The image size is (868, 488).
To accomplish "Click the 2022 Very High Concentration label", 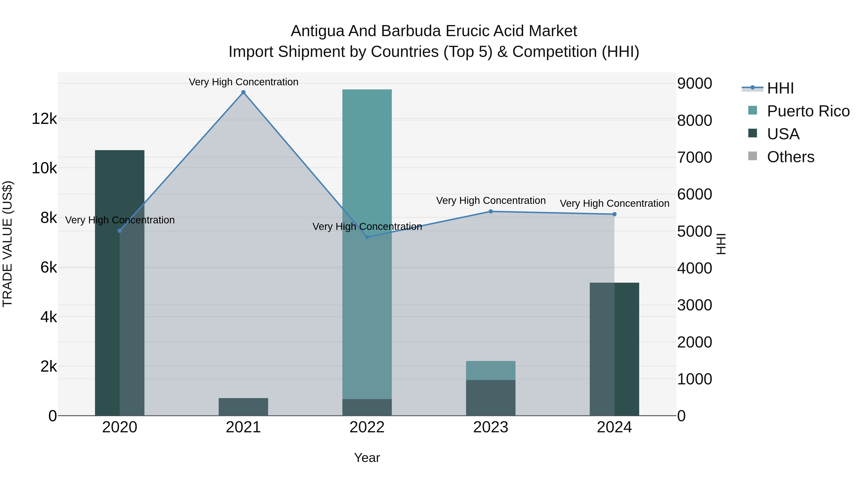I will point(367,226).
